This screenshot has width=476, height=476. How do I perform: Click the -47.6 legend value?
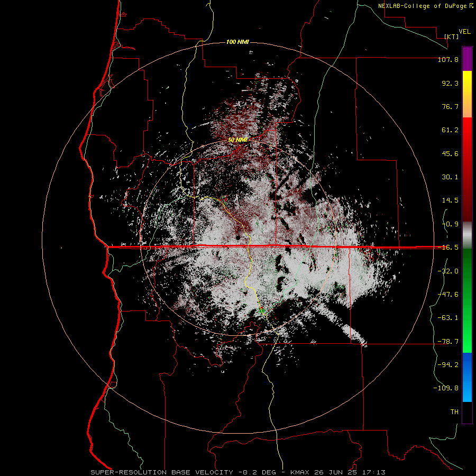[x=448, y=295]
